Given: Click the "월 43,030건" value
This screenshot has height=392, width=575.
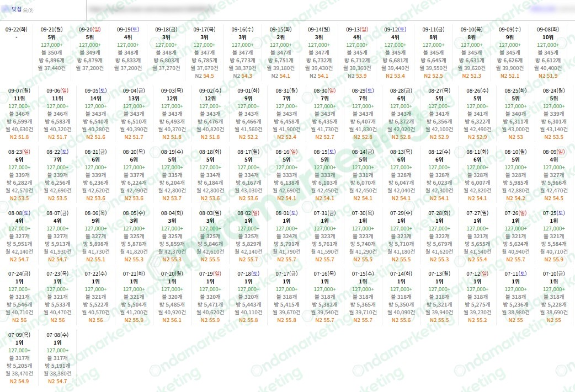Looking at the screenshot, I should pyautogui.click(x=248, y=191).
